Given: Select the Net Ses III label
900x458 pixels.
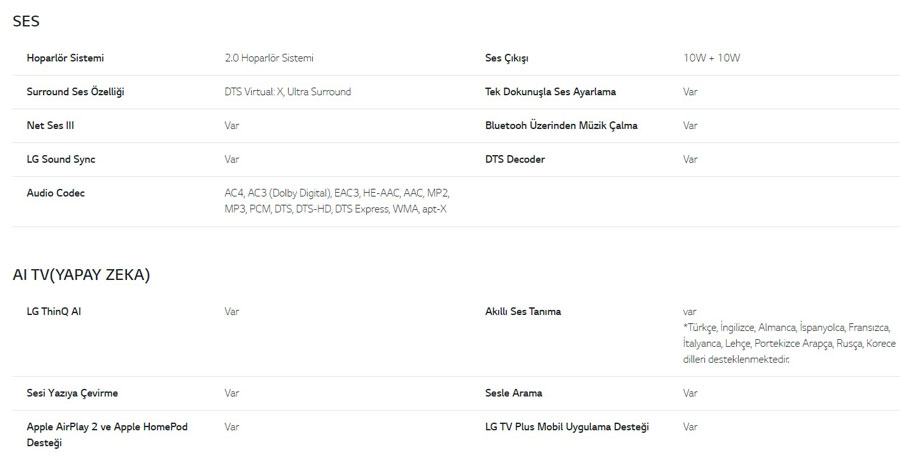Looking at the screenshot, I should click(51, 126).
